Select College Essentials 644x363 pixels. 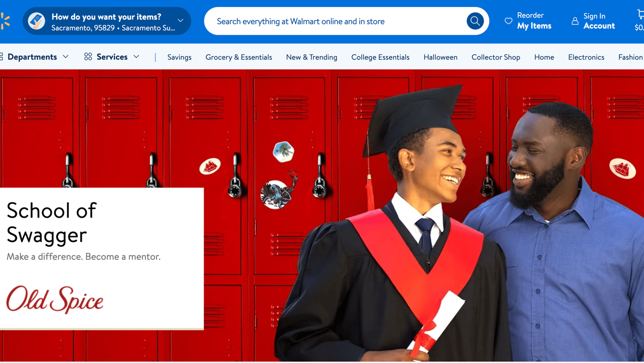[x=380, y=57]
